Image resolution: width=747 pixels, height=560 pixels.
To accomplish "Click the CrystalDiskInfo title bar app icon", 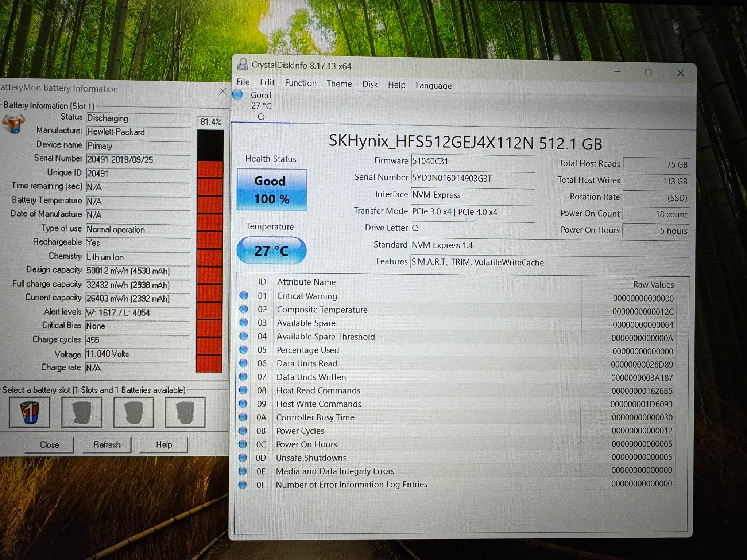I will coord(242,64).
